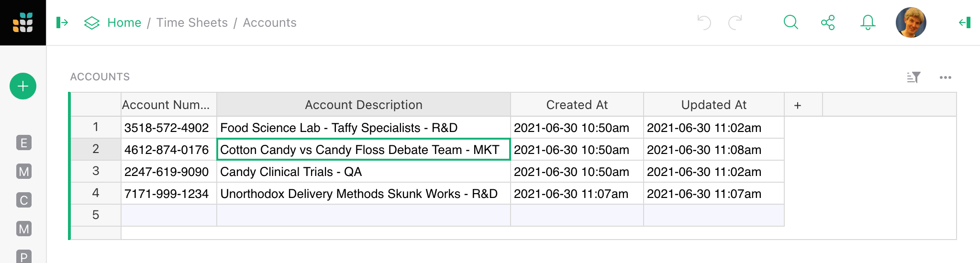This screenshot has width=980, height=263.
Task: Open the C page in sidebar
Action: pos(24,200)
